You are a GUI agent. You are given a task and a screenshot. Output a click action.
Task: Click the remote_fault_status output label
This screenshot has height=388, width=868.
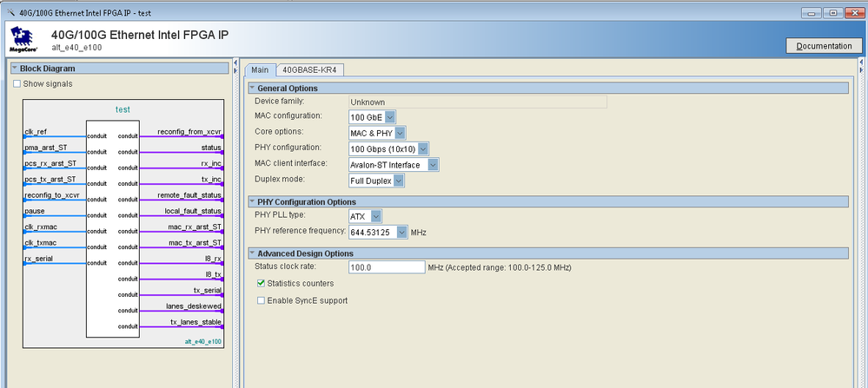click(190, 195)
